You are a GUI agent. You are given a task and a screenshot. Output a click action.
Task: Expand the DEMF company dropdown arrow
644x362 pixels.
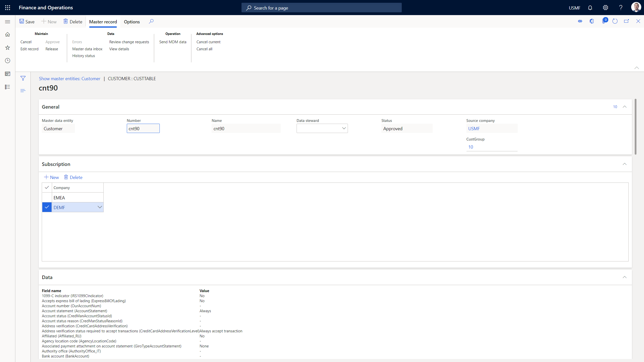coord(100,207)
